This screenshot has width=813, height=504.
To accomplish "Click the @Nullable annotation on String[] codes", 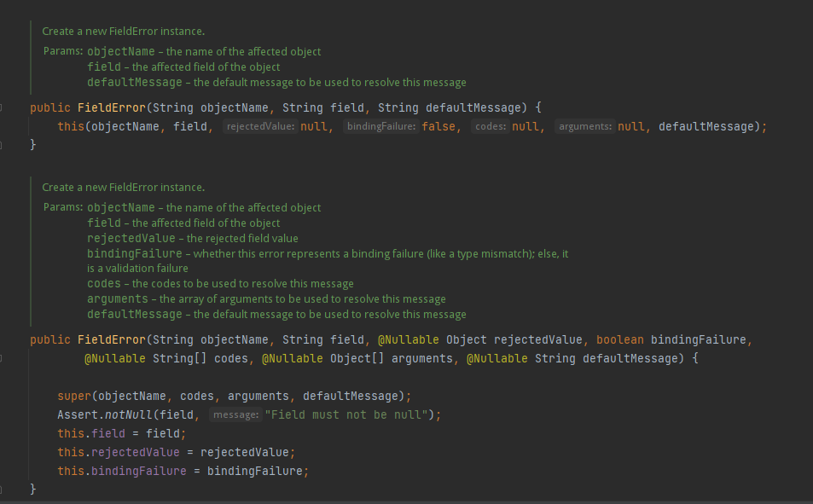I will click(x=113, y=358).
